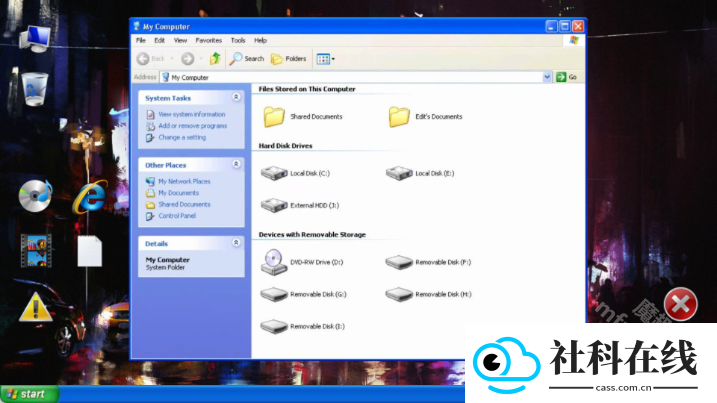Image resolution: width=717 pixels, height=403 pixels.
Task: Collapse the Details panel
Action: (236, 242)
